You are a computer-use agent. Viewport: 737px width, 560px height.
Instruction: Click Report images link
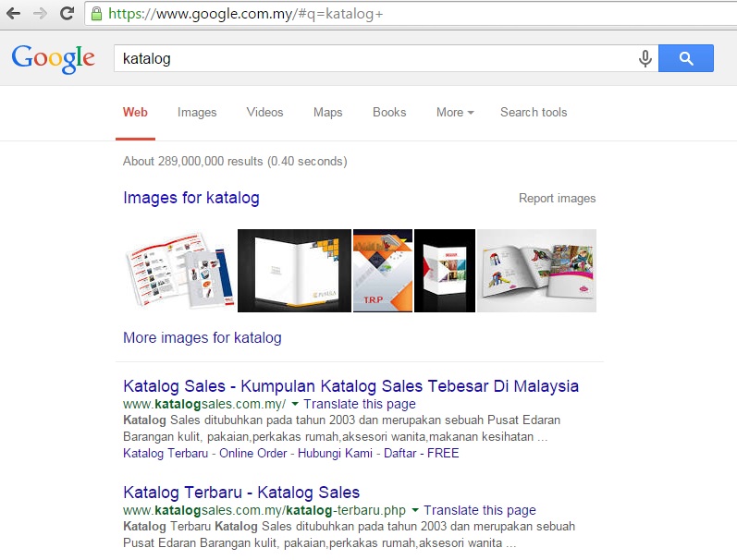(557, 199)
